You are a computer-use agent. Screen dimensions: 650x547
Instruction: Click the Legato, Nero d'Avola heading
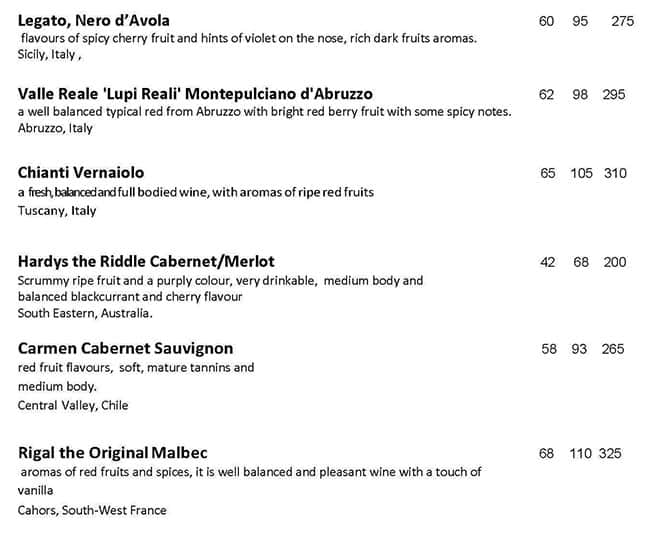(94, 20)
